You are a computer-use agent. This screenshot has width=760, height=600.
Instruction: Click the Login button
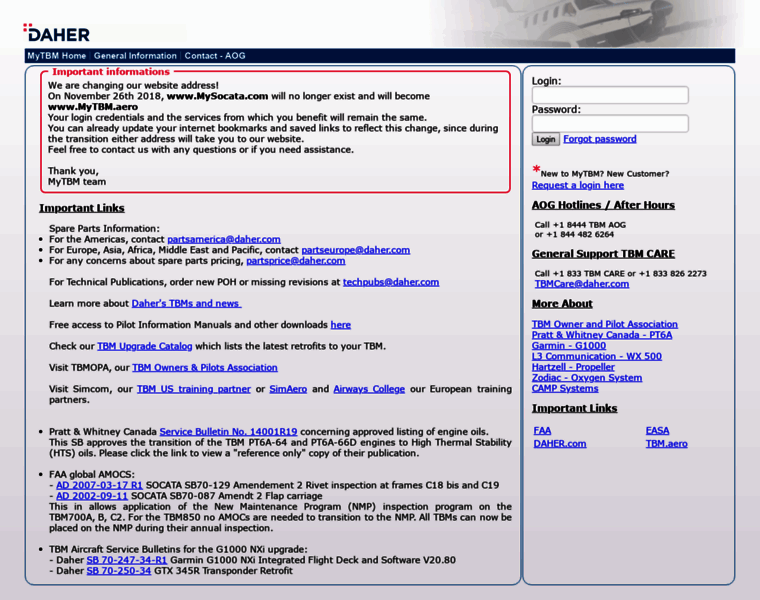(x=546, y=139)
